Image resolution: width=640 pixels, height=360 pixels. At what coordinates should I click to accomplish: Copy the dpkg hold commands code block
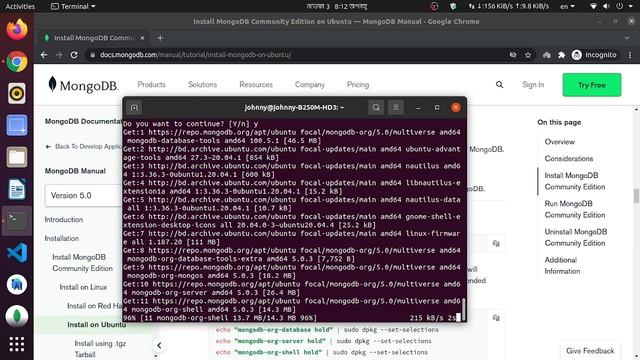point(496,318)
